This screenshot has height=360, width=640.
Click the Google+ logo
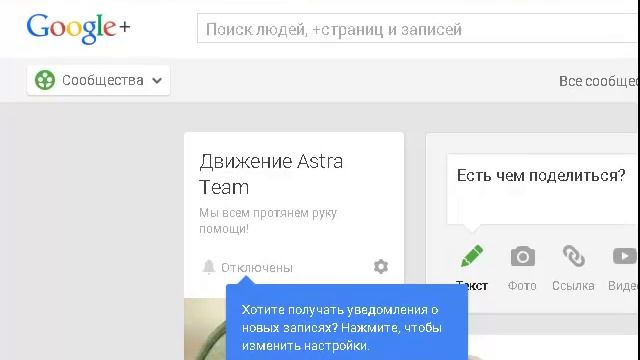click(78, 28)
